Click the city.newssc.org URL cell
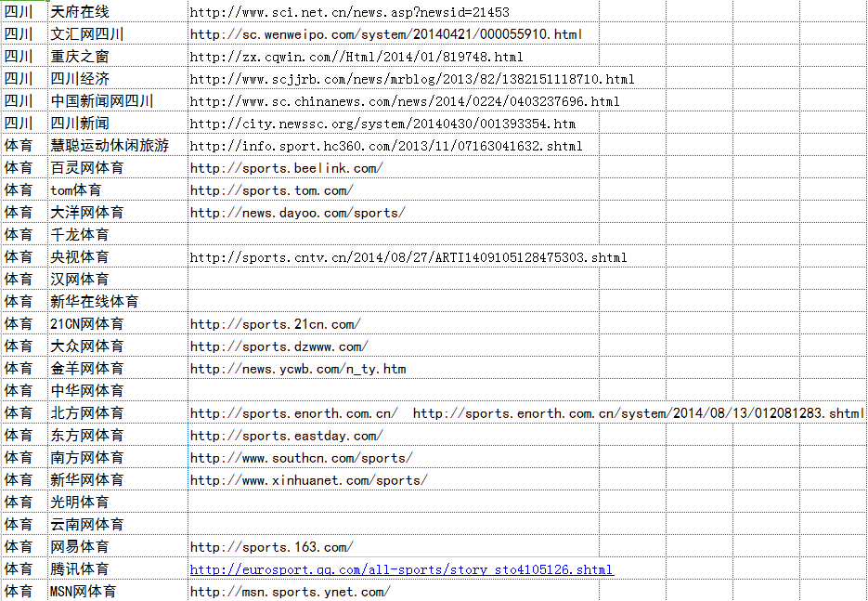868x601 pixels. pos(394,123)
